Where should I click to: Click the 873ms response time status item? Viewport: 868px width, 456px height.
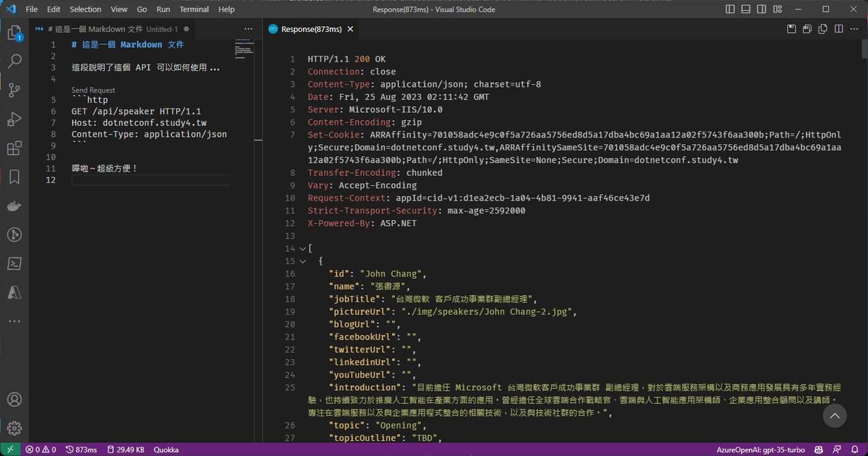pos(81,449)
